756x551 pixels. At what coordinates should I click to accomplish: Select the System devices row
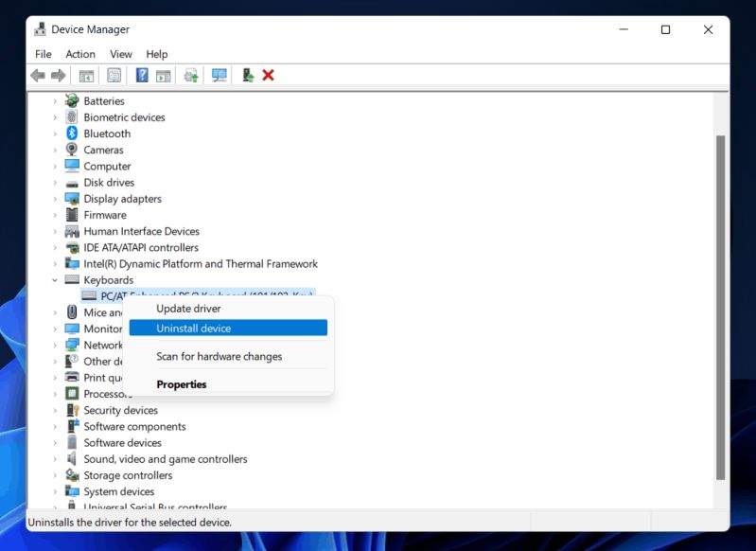(x=119, y=491)
